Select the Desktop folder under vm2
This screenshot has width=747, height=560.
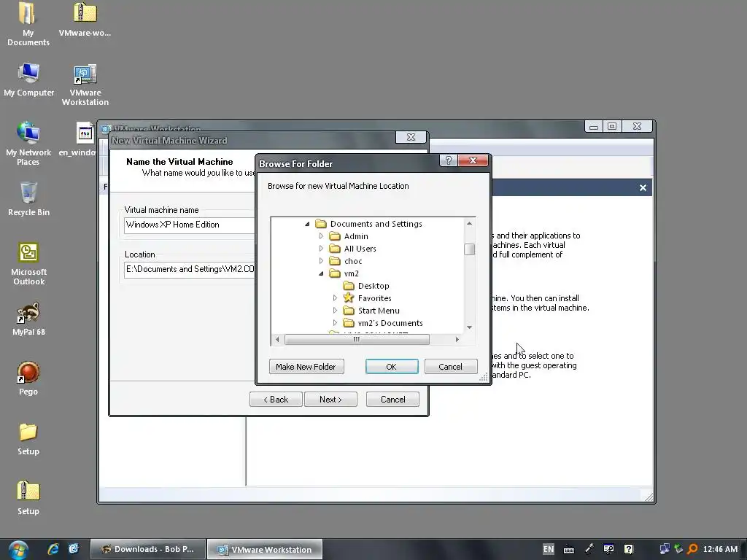pyautogui.click(x=373, y=286)
